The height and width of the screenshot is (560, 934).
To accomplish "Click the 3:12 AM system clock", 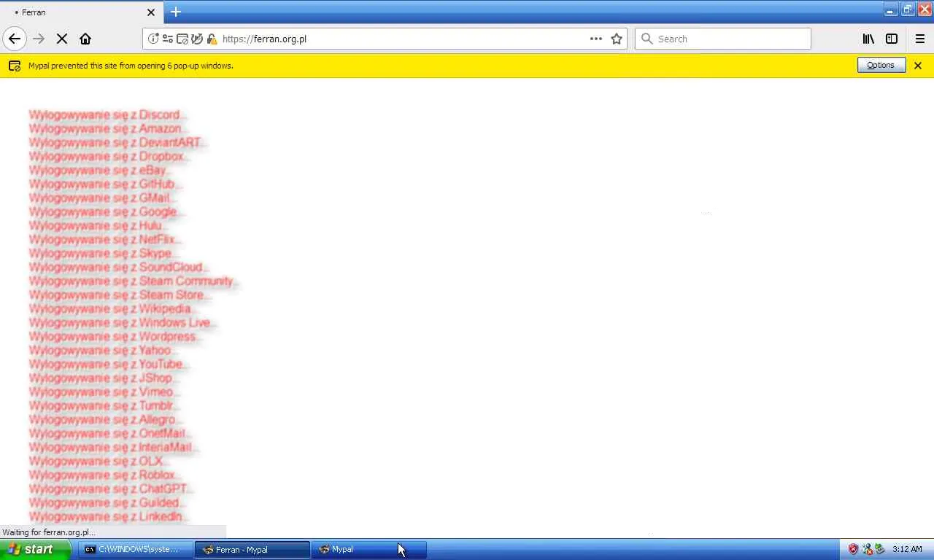I will pyautogui.click(x=907, y=549).
